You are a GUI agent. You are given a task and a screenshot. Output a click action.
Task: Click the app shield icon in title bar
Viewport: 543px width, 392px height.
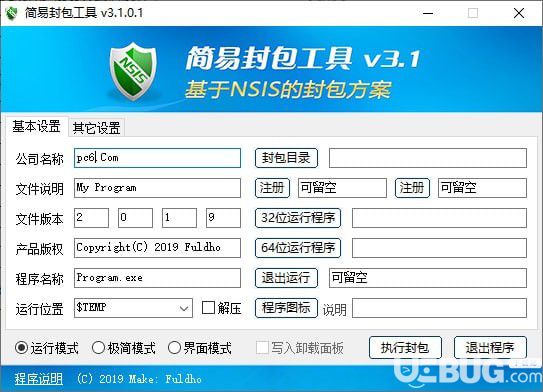12,13
